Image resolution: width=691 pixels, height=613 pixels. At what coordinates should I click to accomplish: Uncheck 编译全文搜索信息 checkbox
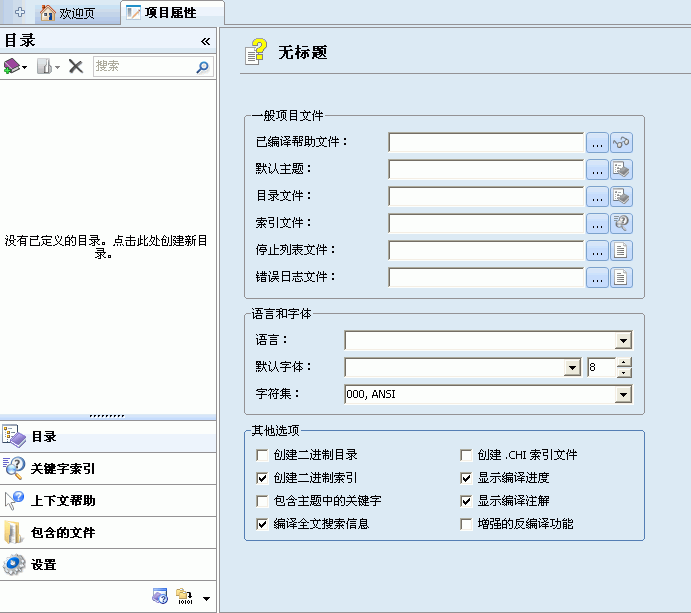click(x=262, y=524)
